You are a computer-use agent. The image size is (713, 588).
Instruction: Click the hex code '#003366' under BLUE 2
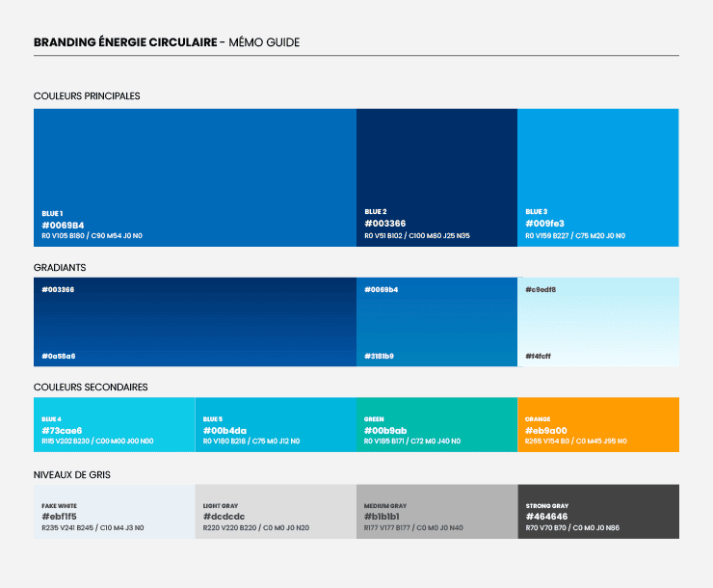pos(385,224)
